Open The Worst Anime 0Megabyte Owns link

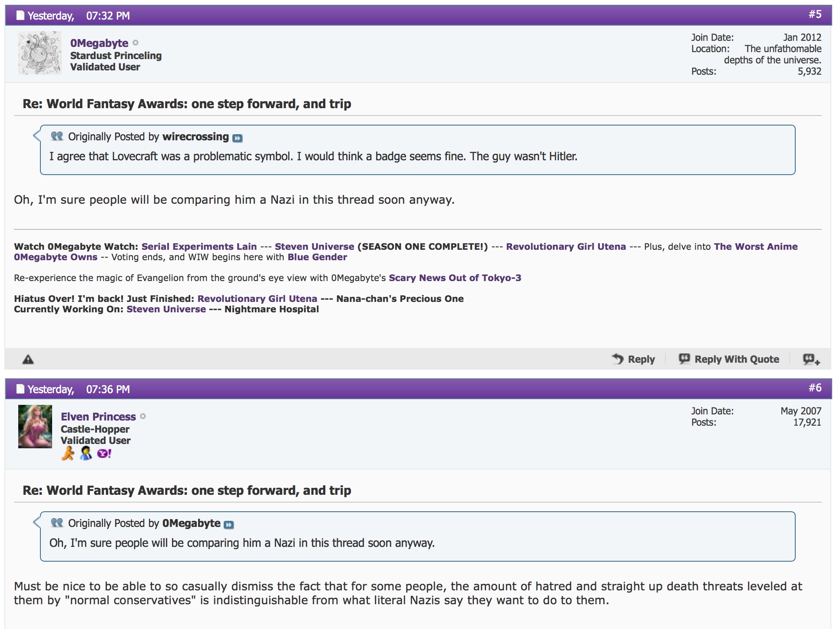coord(756,246)
